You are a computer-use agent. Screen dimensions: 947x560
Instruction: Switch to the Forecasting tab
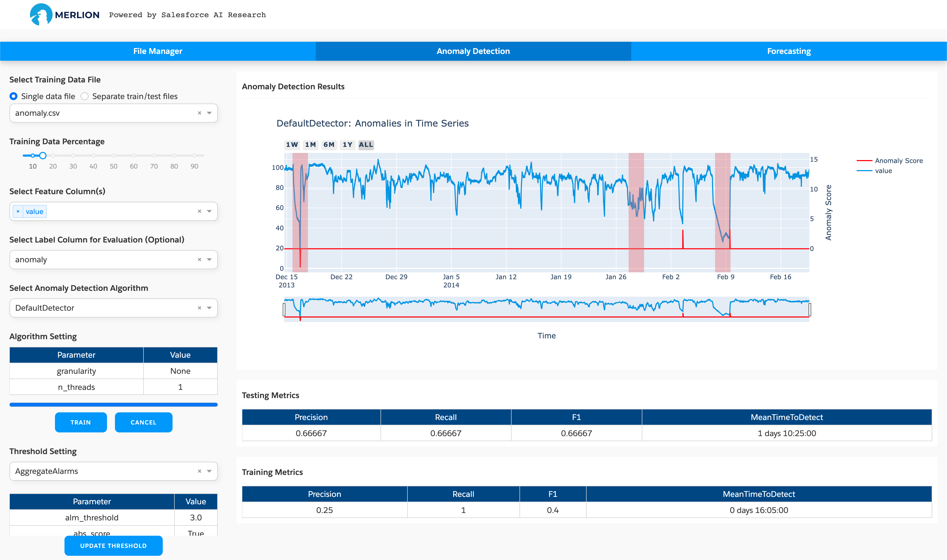click(x=790, y=51)
